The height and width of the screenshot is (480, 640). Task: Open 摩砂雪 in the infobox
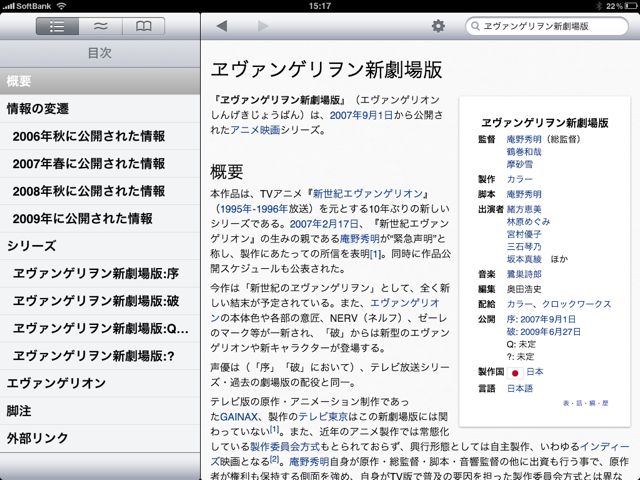tap(520, 164)
